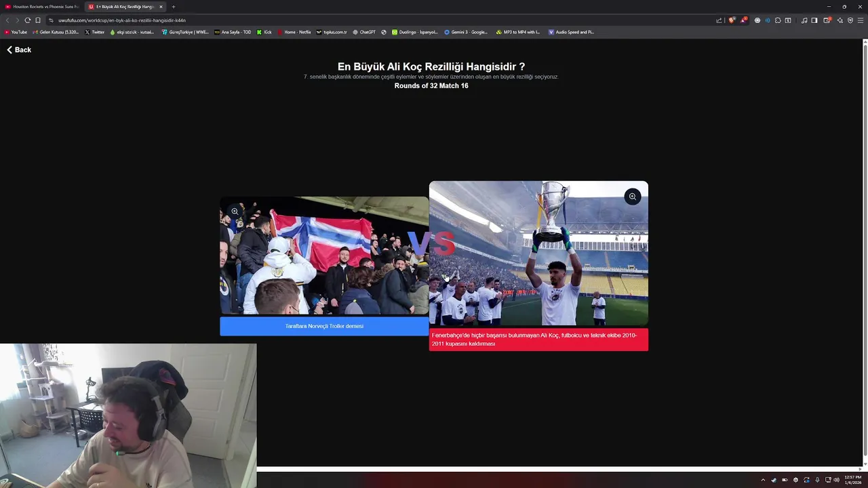Image resolution: width=868 pixels, height=488 pixels.
Task: Open GüreşTürkiye WWE bookmark
Action: (184, 32)
